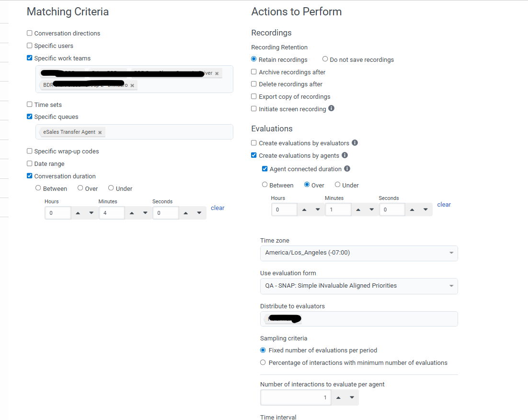Increase Conversation duration minutes with up arrow
This screenshot has height=420, width=528.
(x=132, y=213)
